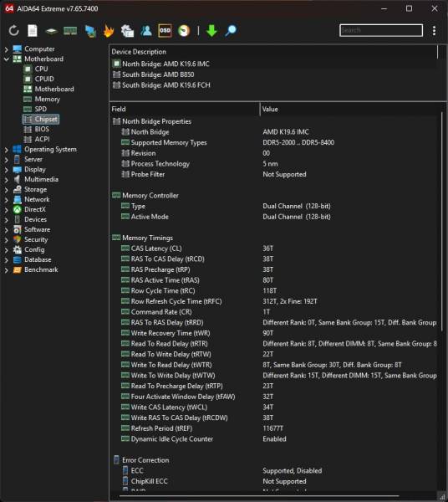Viewport: 448px width, 502px height.
Task: Expand the Operating System node
Action: coord(6,150)
